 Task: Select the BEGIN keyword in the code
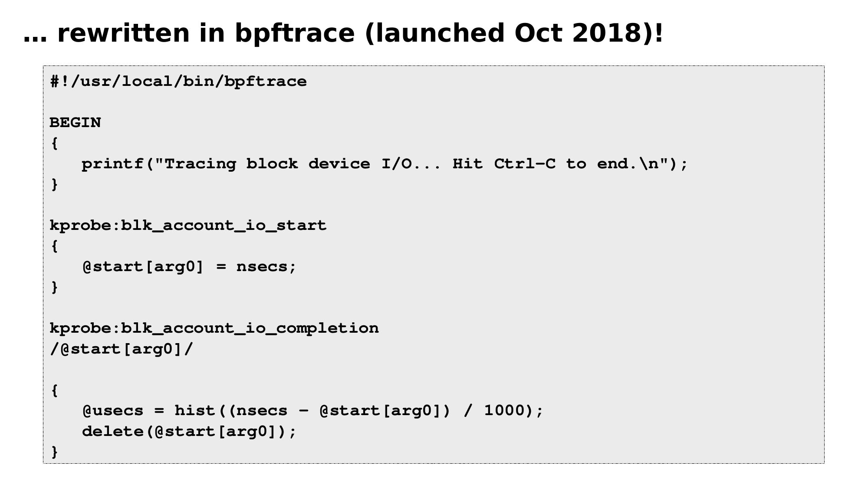[x=75, y=123]
